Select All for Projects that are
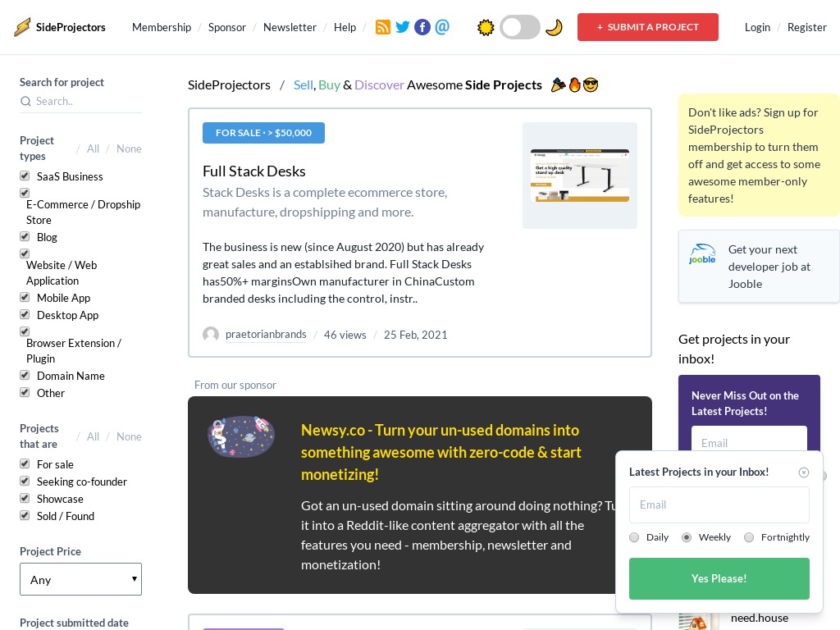The height and width of the screenshot is (630, 840). 94,436
